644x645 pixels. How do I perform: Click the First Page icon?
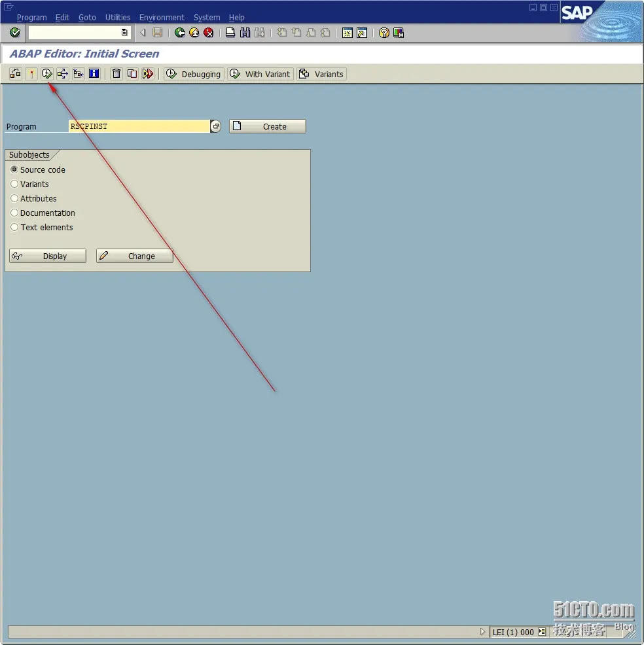281,33
